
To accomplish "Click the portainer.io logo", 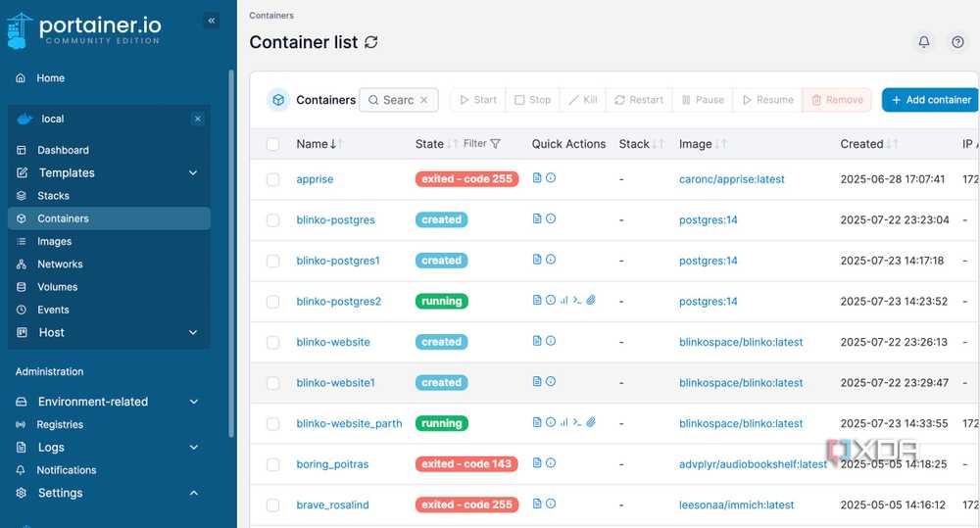I will pyautogui.click(x=84, y=30).
